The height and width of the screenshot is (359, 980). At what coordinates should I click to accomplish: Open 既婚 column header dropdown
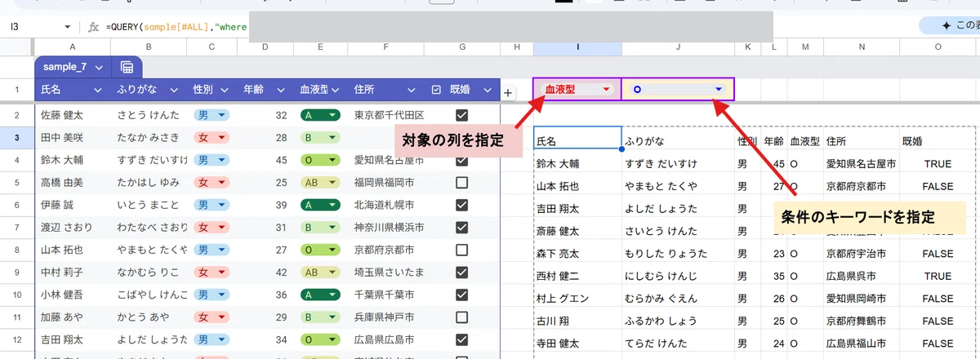tap(489, 90)
